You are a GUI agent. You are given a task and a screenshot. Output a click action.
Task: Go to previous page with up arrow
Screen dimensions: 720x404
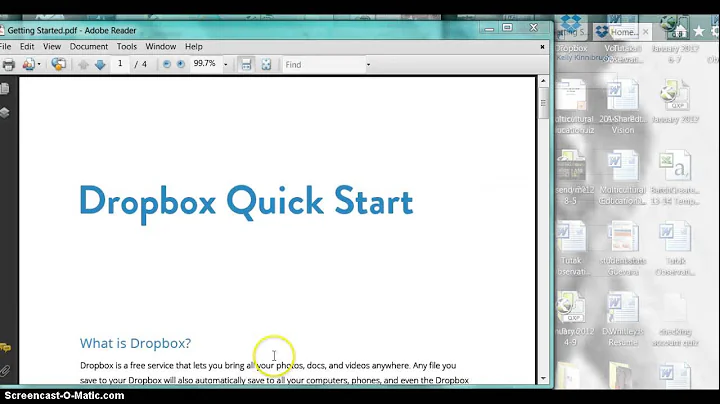tap(83, 65)
